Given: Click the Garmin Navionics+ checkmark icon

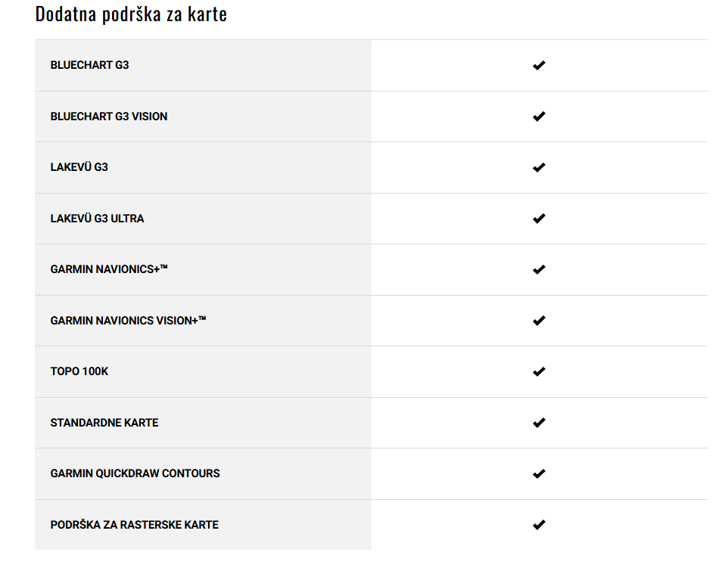Looking at the screenshot, I should 539,269.
